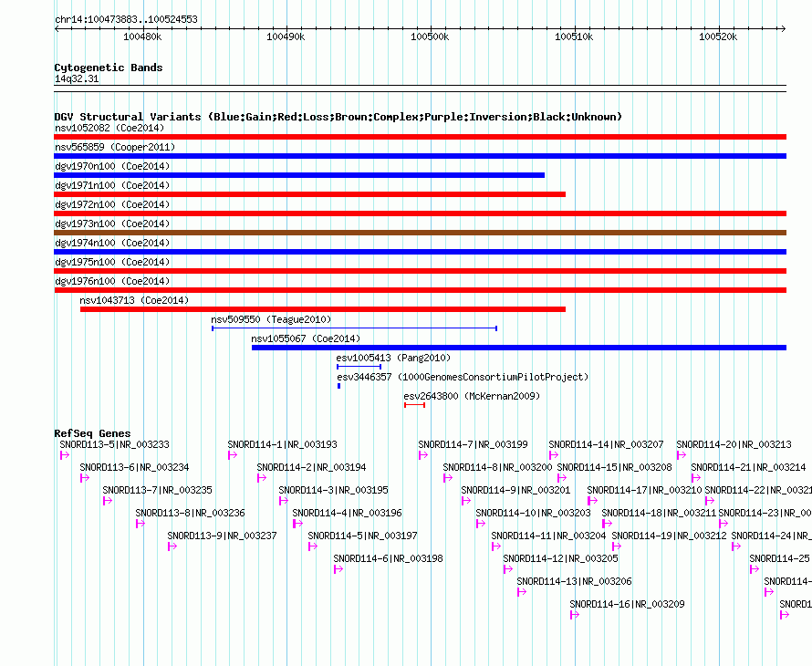
Task: Open the dgv1971n100 (Coe2014) label
Action: [x=112, y=185]
